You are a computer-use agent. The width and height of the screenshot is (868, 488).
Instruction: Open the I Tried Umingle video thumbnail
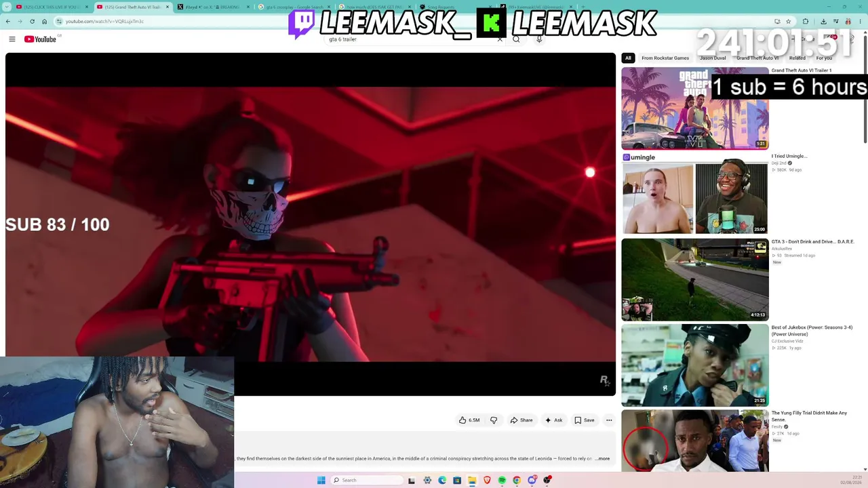click(695, 194)
